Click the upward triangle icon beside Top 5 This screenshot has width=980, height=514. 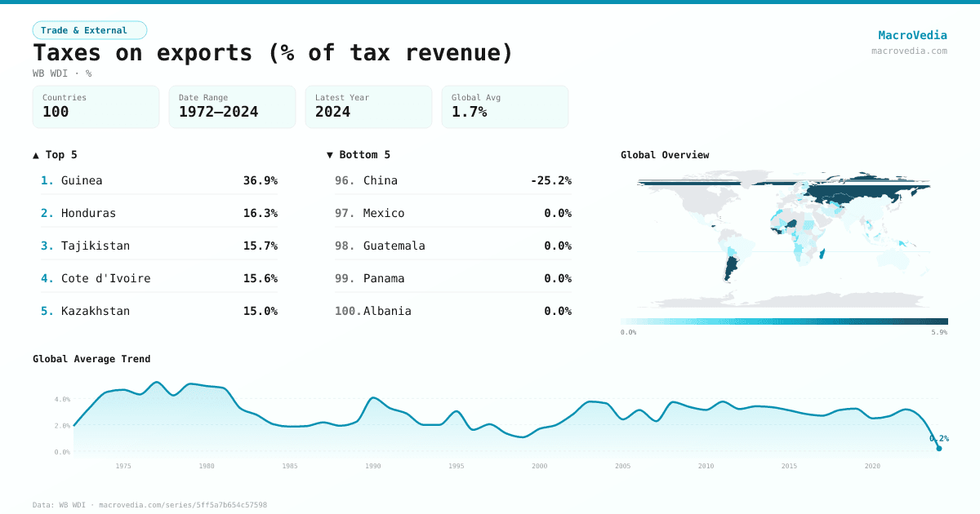click(34, 154)
